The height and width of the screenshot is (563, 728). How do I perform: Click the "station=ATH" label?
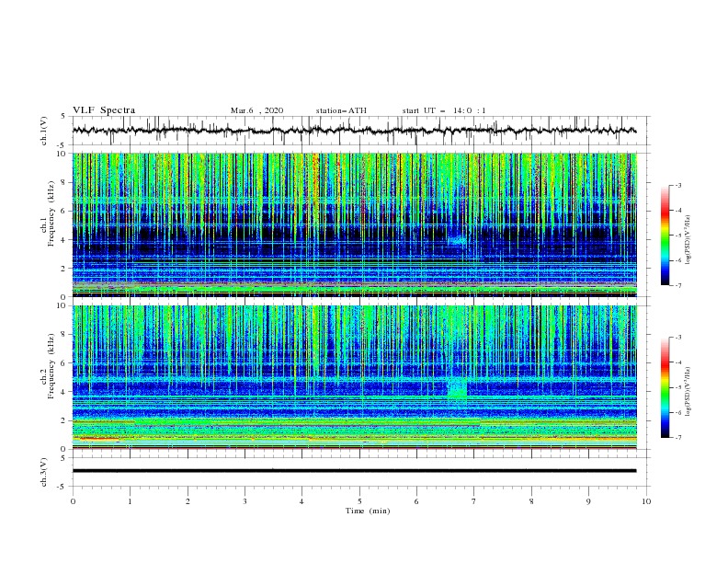coord(341,110)
